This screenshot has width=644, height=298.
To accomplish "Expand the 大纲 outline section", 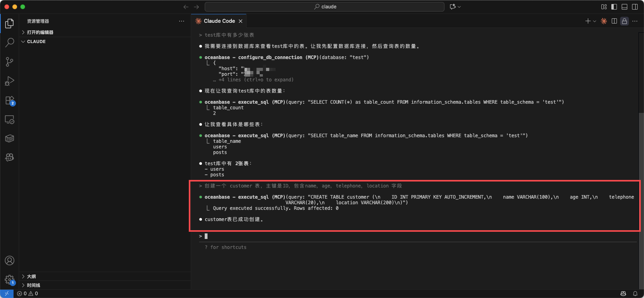I will (31, 276).
